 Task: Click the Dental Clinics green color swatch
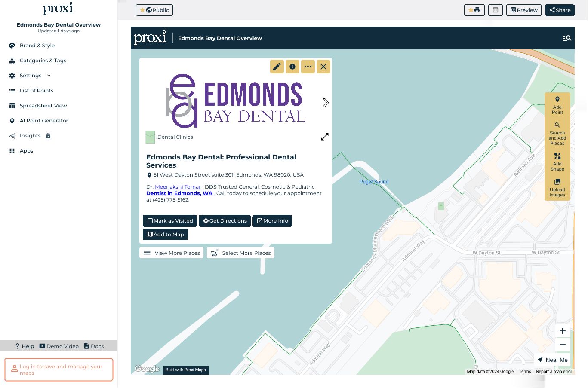point(150,137)
